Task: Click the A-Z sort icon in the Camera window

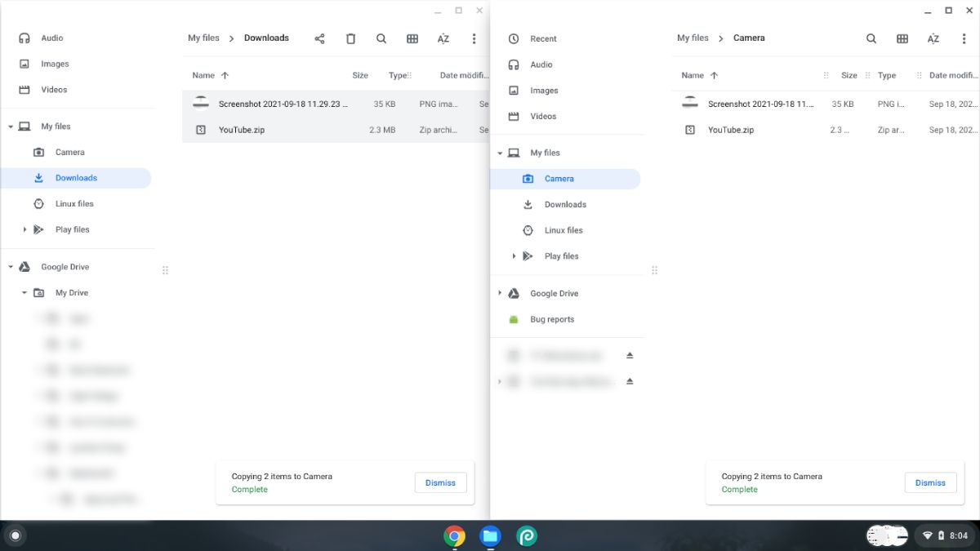Action: (932, 38)
